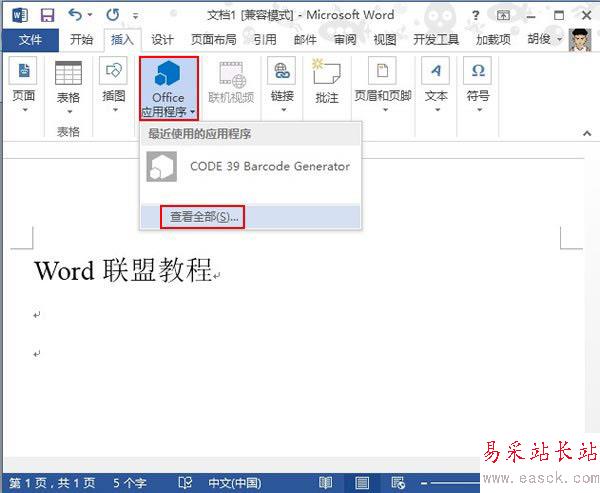600x493 pixels.
Task: Expand the 链接 dropdown arrow
Action: tap(284, 110)
